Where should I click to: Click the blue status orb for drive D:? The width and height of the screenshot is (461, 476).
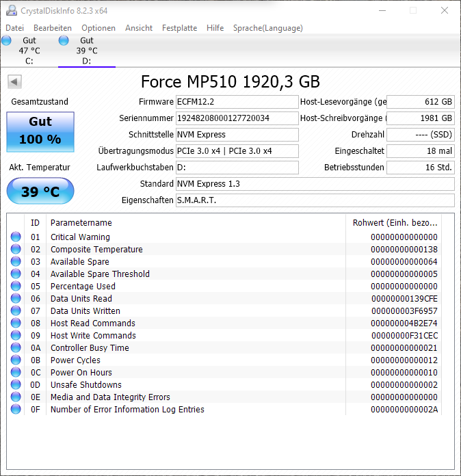[x=64, y=40]
